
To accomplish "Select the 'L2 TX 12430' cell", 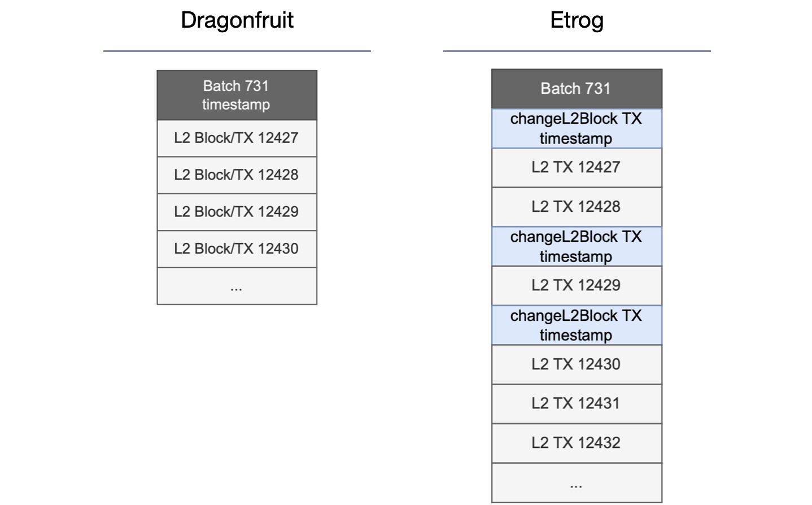I will [577, 364].
